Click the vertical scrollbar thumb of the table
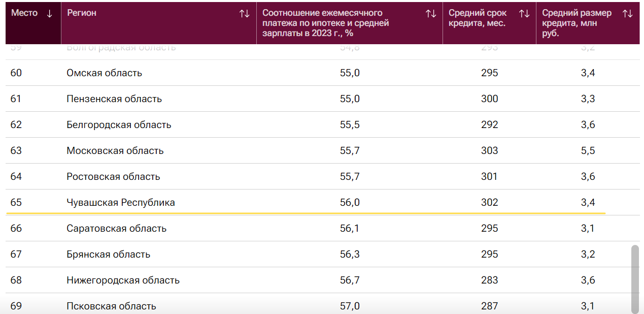 pos(634,278)
